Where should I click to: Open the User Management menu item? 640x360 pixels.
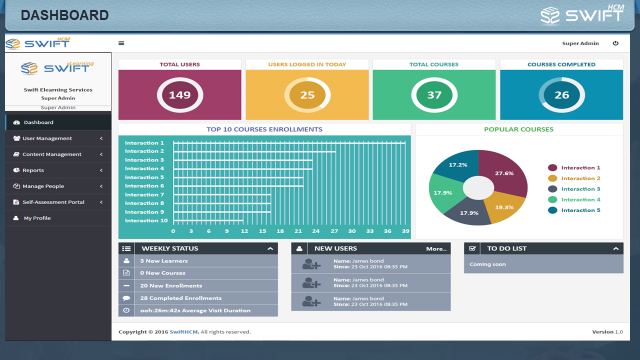58,138
